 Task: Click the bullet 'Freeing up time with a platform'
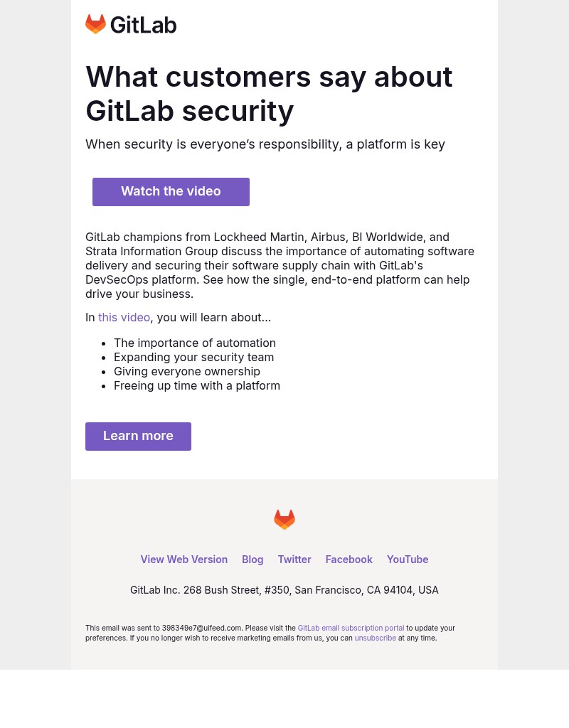(x=197, y=385)
